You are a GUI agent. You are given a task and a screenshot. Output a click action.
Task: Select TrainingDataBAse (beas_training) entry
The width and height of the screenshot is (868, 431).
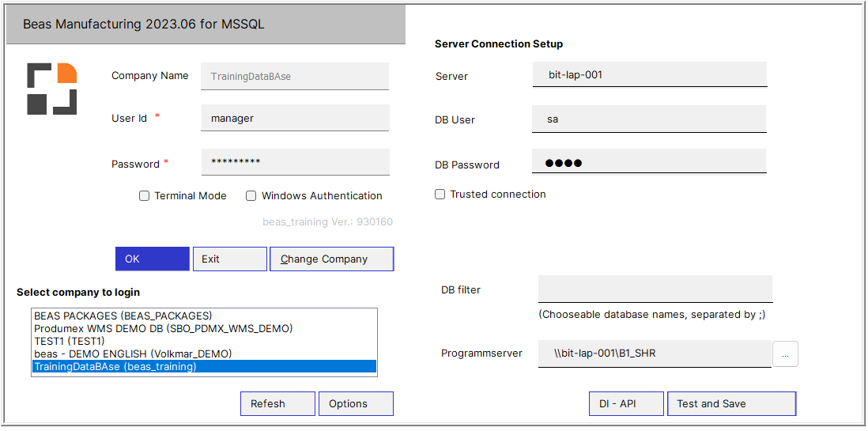115,366
